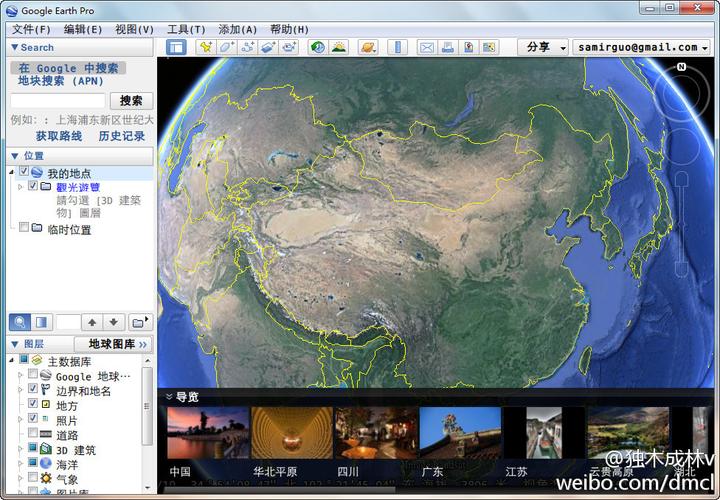Click the 历史记录 history link
720x500 pixels.
(122, 136)
